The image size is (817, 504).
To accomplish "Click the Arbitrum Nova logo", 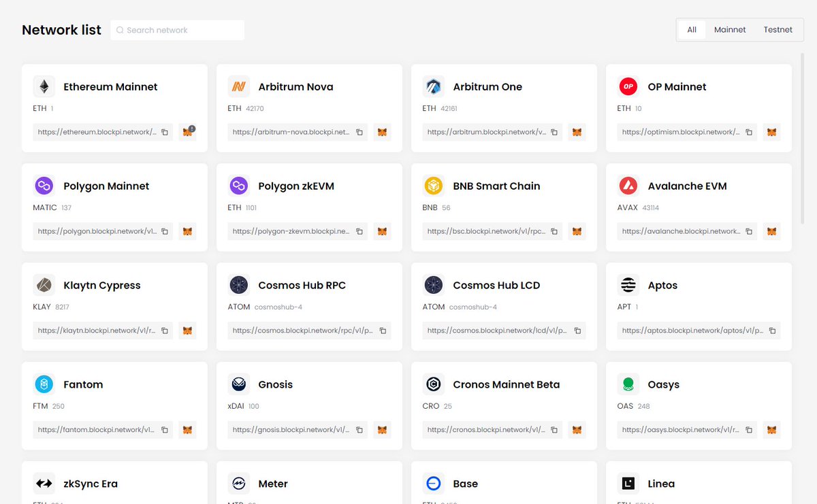I will coord(239,86).
